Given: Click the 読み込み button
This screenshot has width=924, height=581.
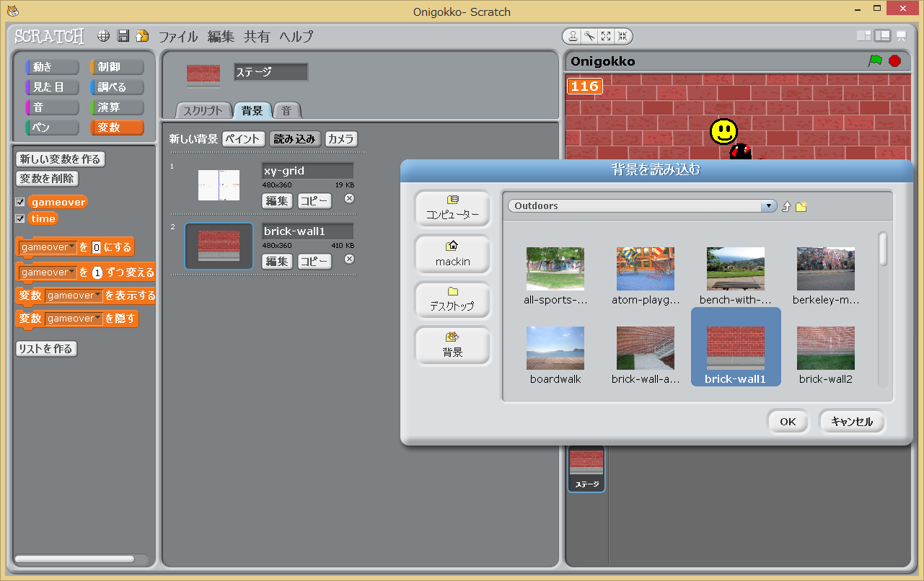Looking at the screenshot, I should click(295, 139).
